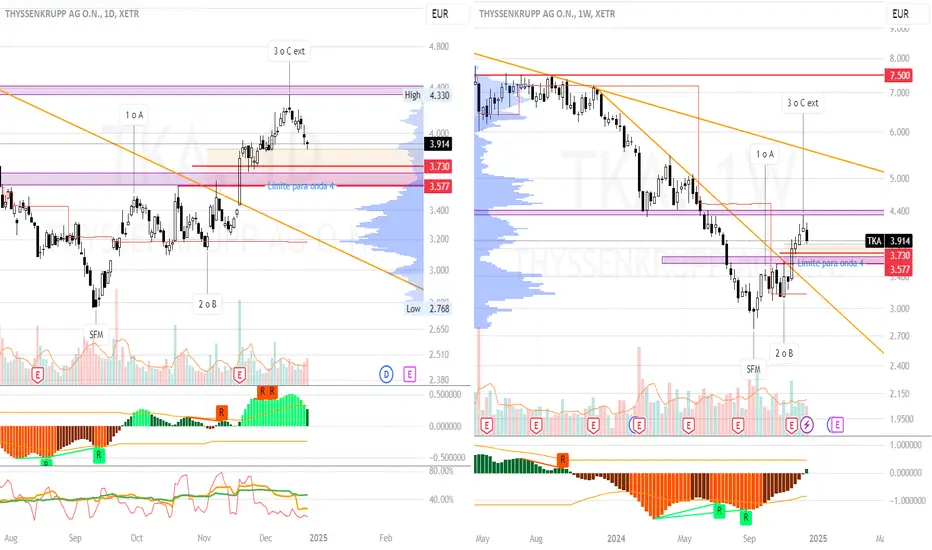Click the 4.800 value on the daily price axis
Viewport: 932px width, 550px height.
click(x=439, y=46)
